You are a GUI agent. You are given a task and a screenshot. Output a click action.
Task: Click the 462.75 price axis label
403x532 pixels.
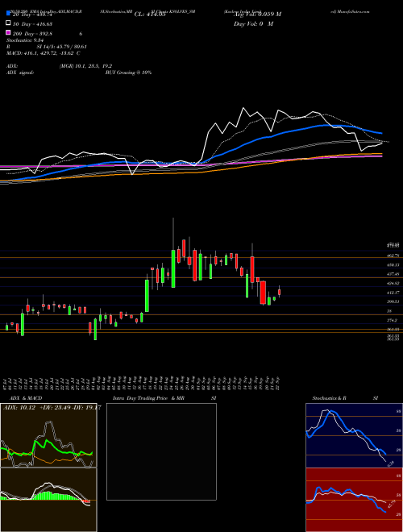393,256
